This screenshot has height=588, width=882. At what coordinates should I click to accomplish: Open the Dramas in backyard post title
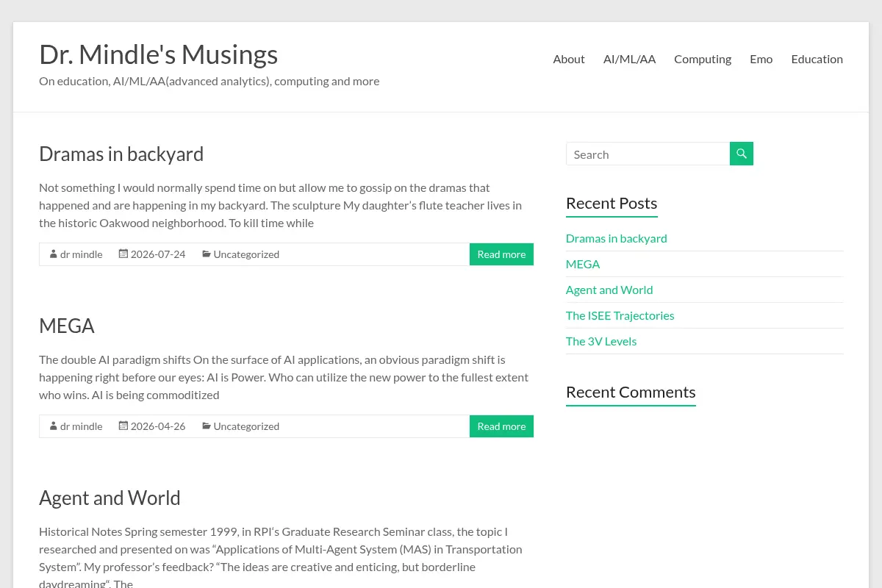121,154
